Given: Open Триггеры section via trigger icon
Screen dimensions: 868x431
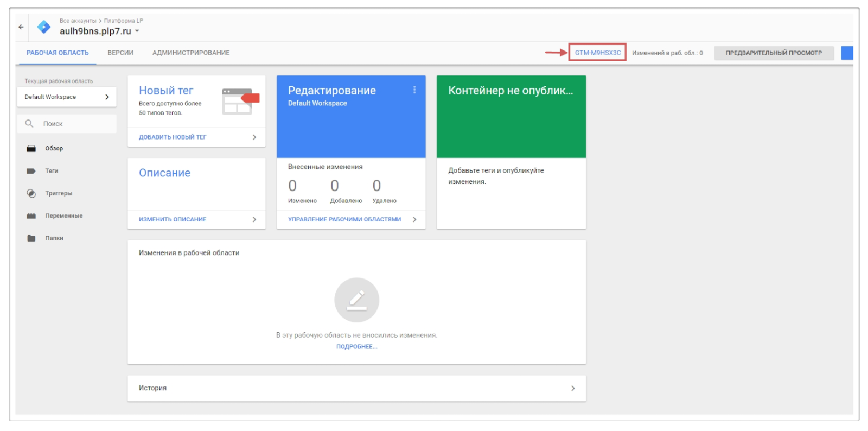Looking at the screenshot, I should pos(31,194).
